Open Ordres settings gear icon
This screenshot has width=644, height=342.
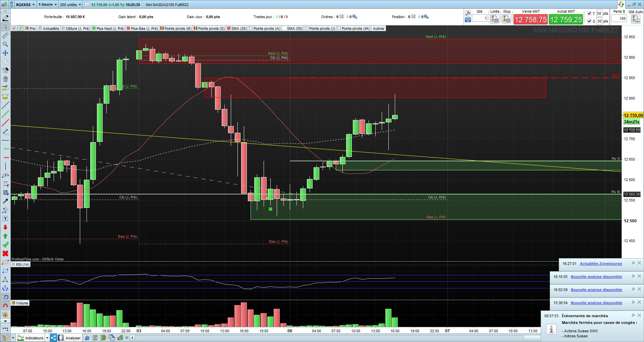click(x=355, y=17)
